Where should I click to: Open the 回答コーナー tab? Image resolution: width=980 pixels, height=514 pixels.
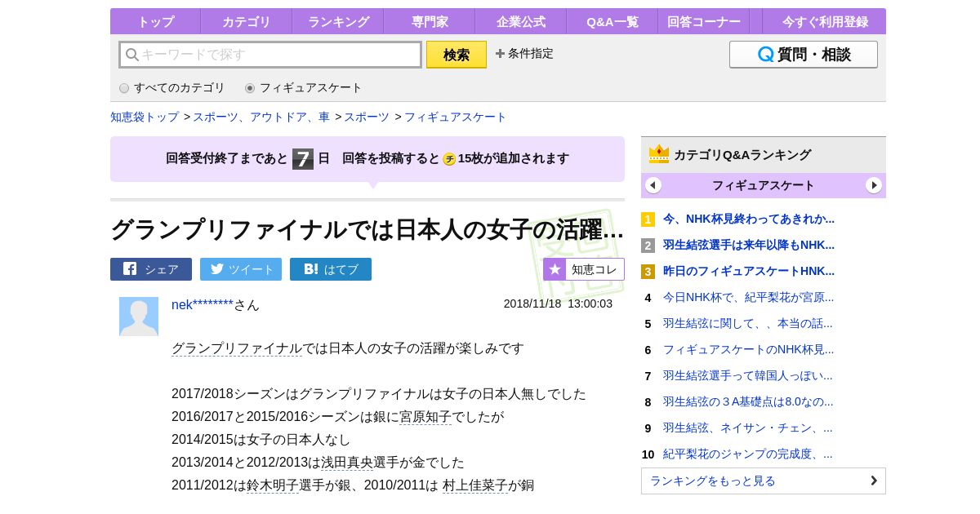[x=704, y=22]
